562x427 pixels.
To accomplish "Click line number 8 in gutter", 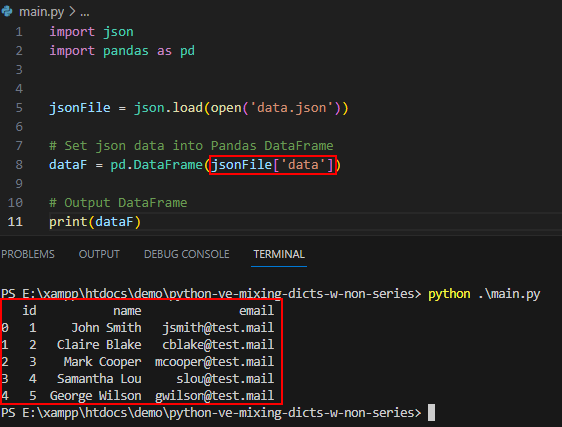I will click(x=19, y=165).
